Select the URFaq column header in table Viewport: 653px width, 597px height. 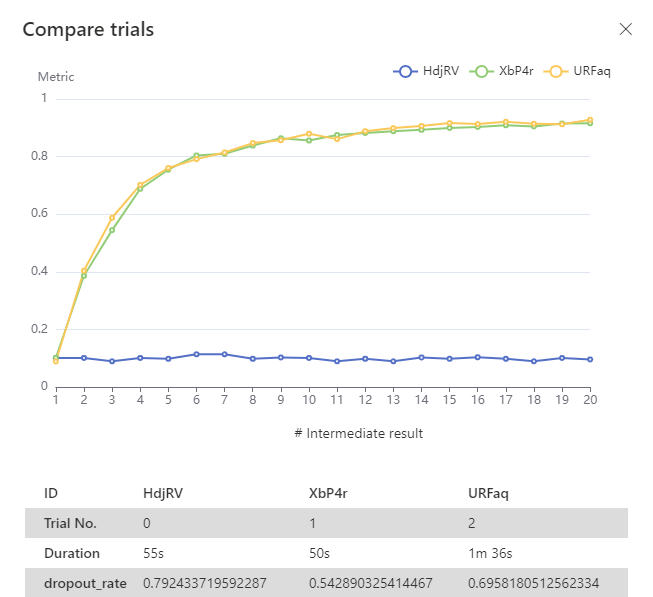(487, 493)
